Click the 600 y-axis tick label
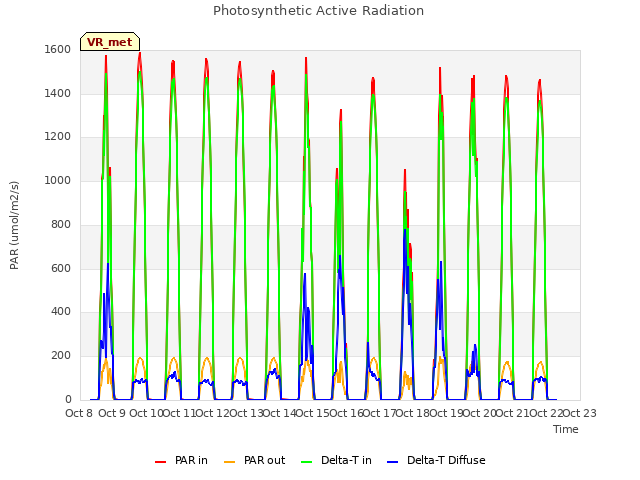The image size is (640, 480). (61, 268)
